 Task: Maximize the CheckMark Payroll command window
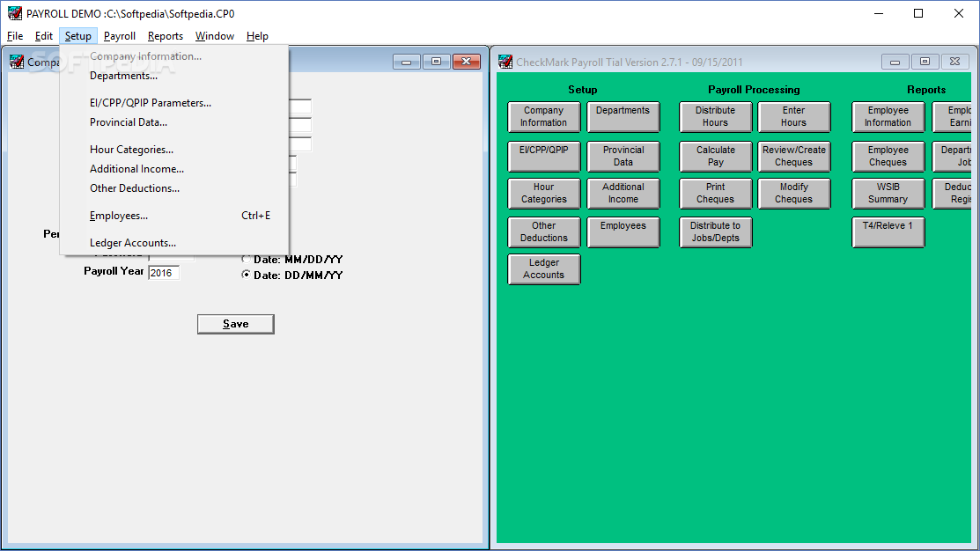[925, 62]
